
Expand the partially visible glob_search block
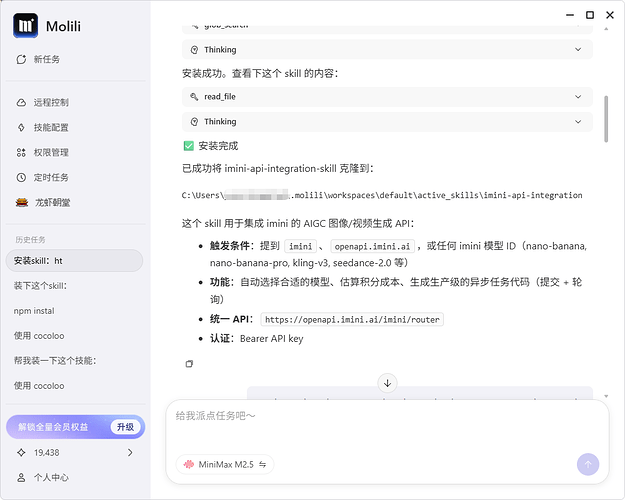coord(387,29)
